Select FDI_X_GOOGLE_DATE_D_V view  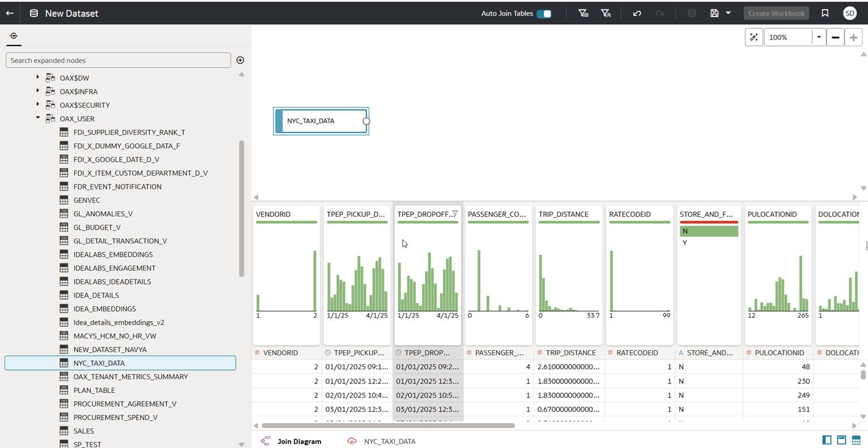pos(116,160)
